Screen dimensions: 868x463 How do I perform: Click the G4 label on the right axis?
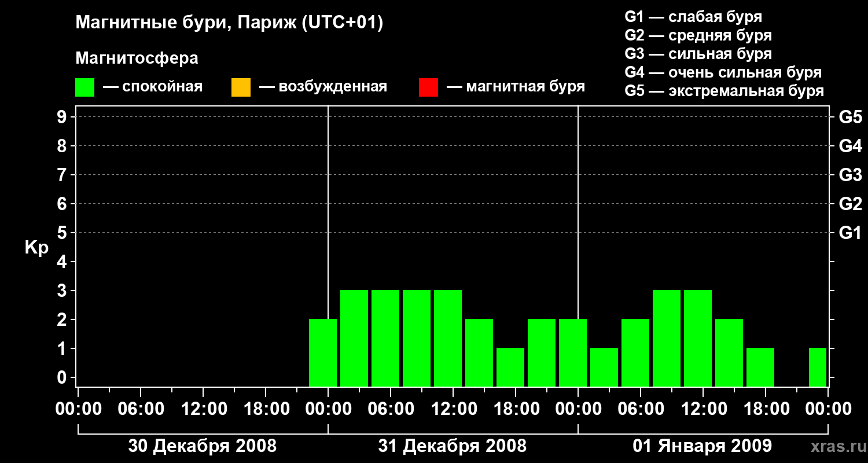[x=850, y=146]
